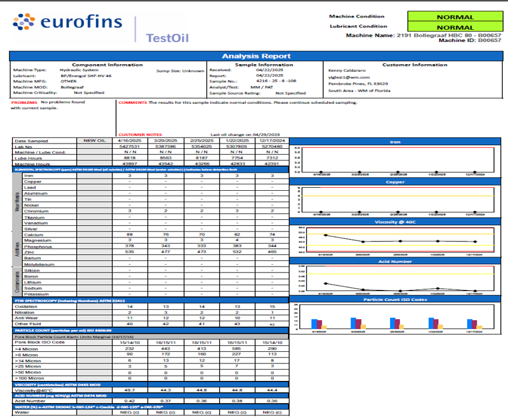
Task: Click the Customer Information heading
Action: pyautogui.click(x=415, y=65)
